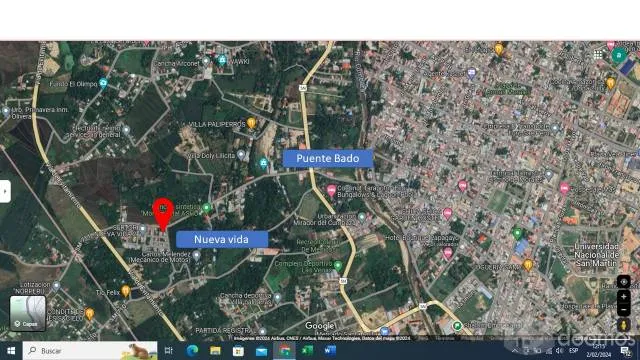Select the Cocama Tarapoto Bungalows hotel pin

click(331, 190)
